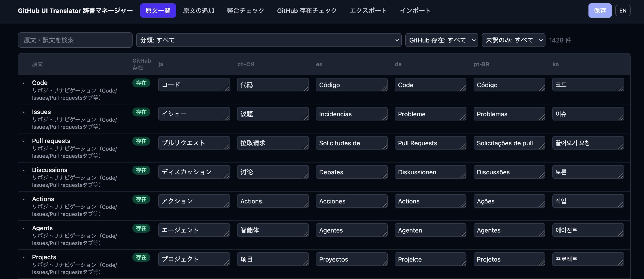This screenshot has width=644, height=279.
Task: Focus the 原文・訳文を検索 search field
Action: point(75,40)
